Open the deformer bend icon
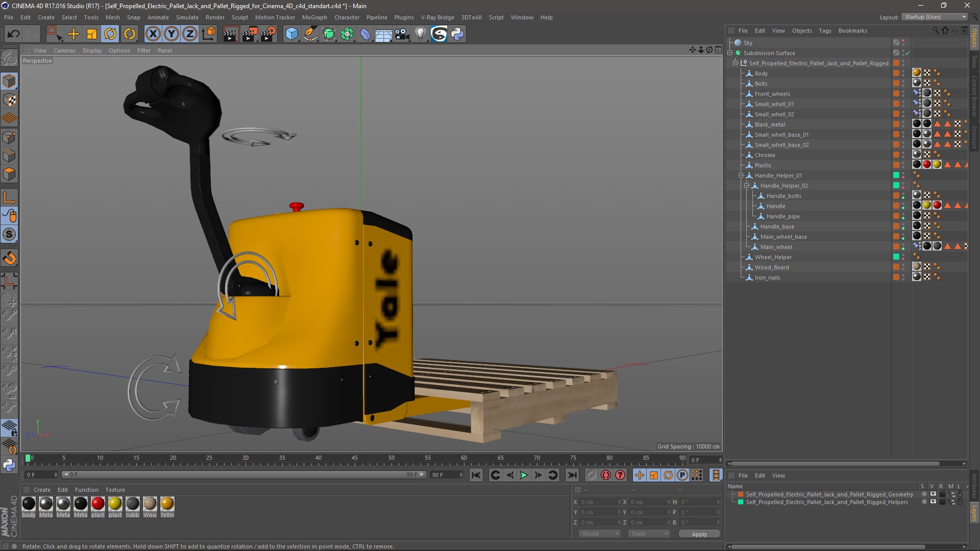980x551 pixels. (365, 34)
